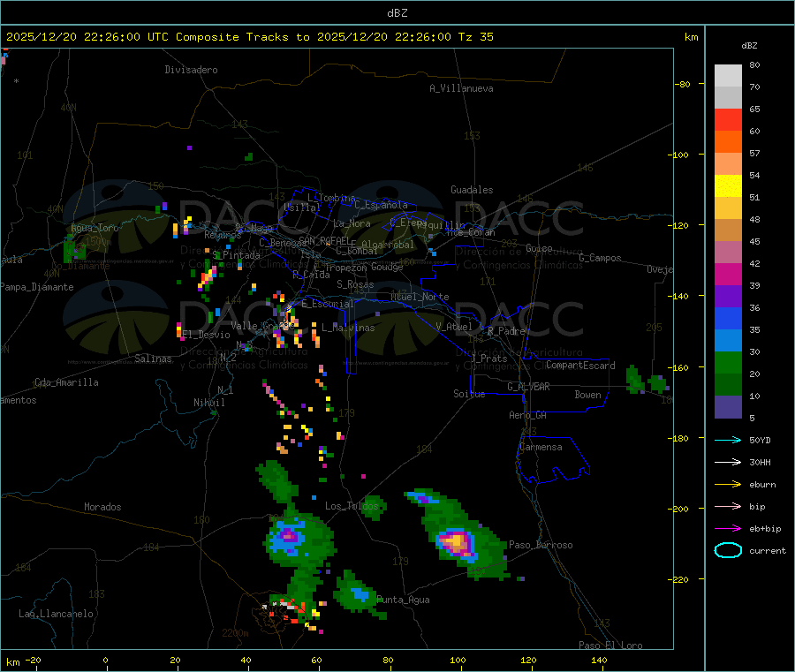Select the magenta 39-42 dBZ swatch
The image size is (795, 672).
(x=728, y=274)
